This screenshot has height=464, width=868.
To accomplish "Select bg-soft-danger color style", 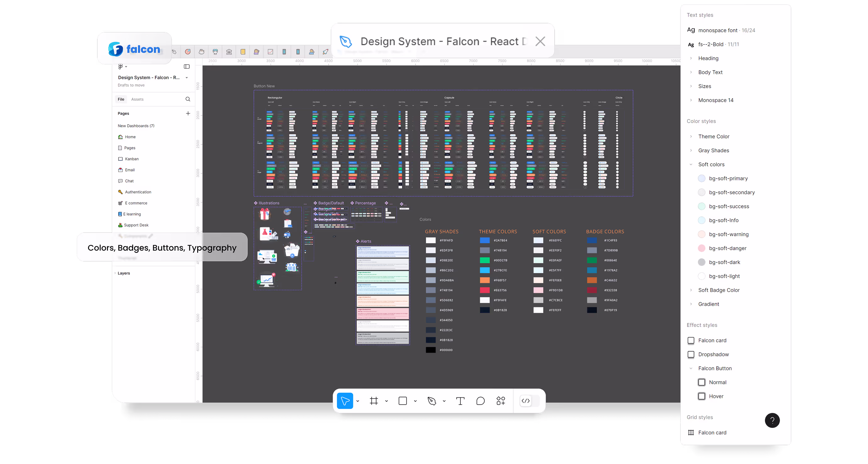I will tap(722, 248).
